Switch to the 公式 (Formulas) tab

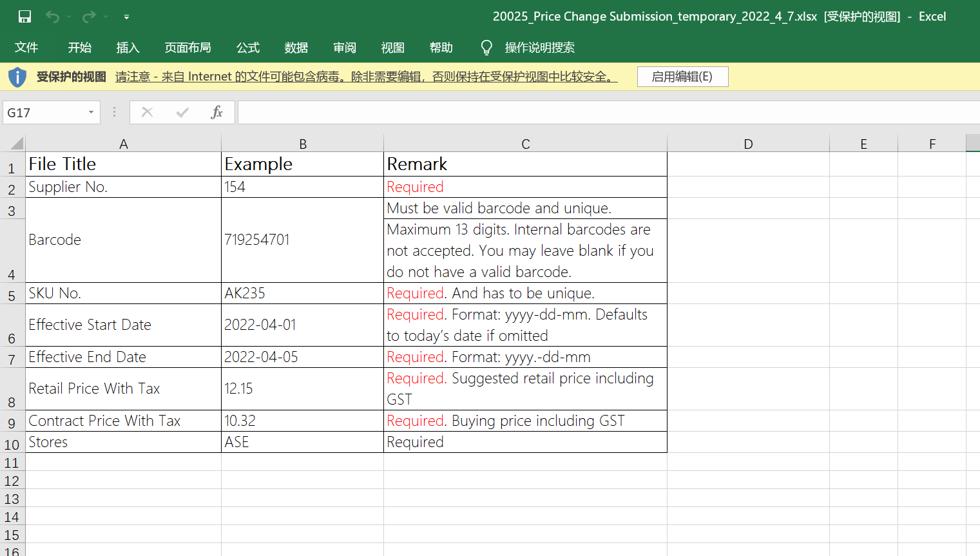point(247,48)
